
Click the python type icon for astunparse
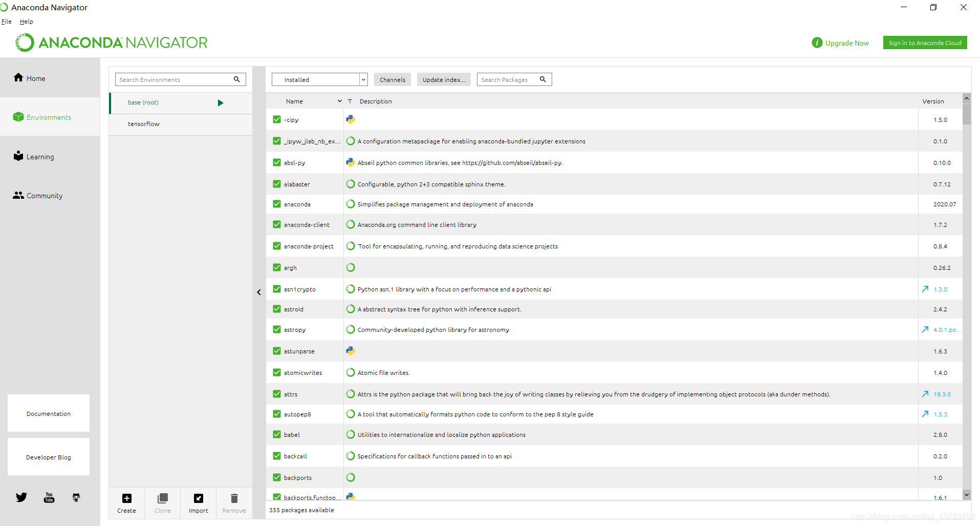351,351
